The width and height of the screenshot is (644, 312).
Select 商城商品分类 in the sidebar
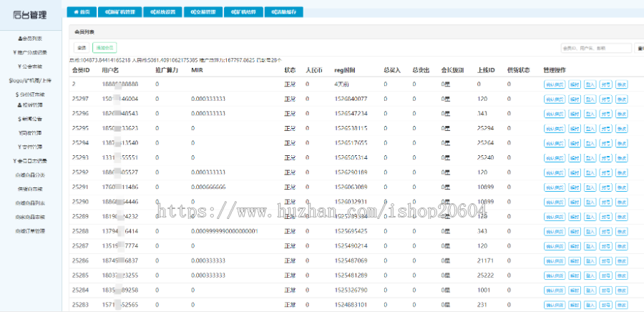[x=30, y=175]
